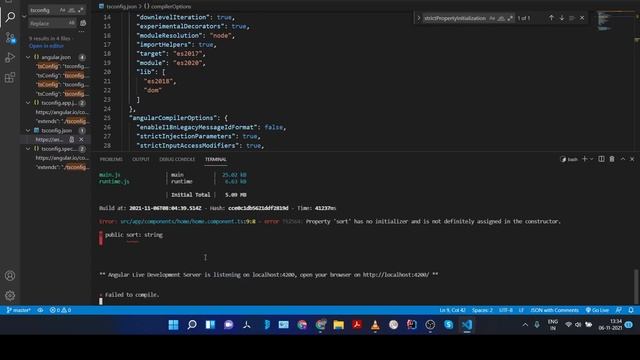Close the editor find widget
The height and width of the screenshot is (360, 640).
[582, 18]
